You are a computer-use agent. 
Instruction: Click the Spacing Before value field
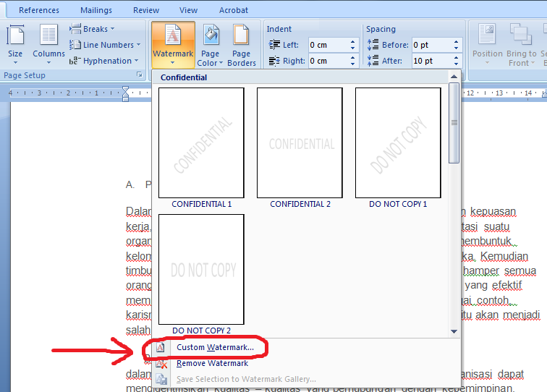click(x=432, y=45)
